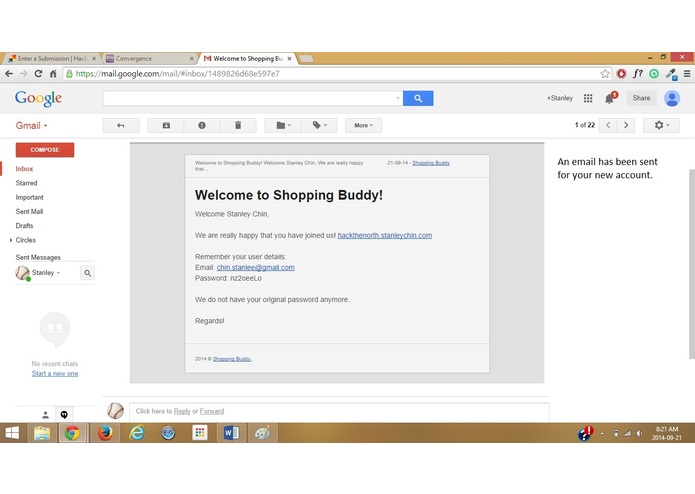The width and height of the screenshot is (695, 494).
Task: Click the f? font extension icon
Action: coord(637,74)
